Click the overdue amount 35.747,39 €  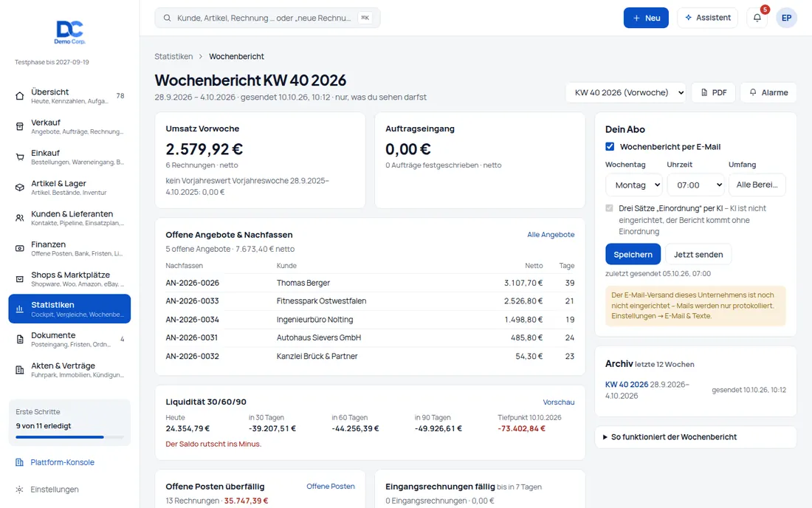(x=246, y=501)
